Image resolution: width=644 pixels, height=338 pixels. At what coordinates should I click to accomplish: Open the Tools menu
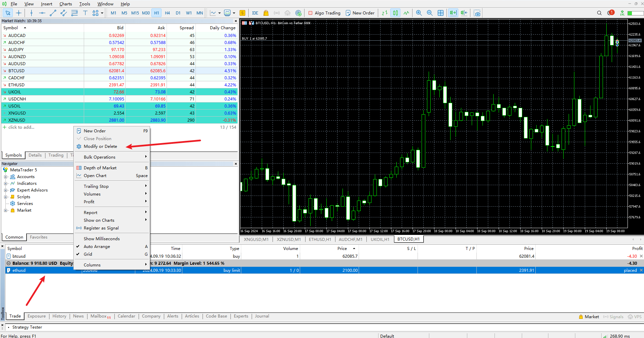tap(84, 4)
